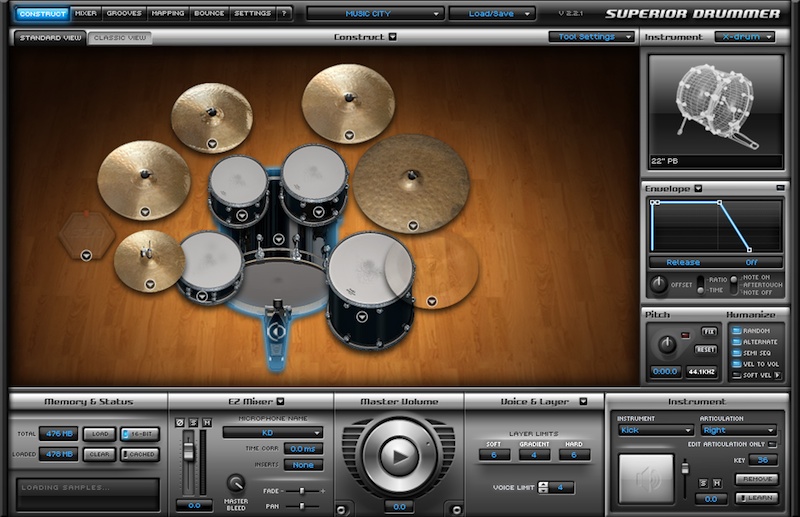Open the Grooves tab
Image resolution: width=800 pixels, height=517 pixels.
coord(124,14)
